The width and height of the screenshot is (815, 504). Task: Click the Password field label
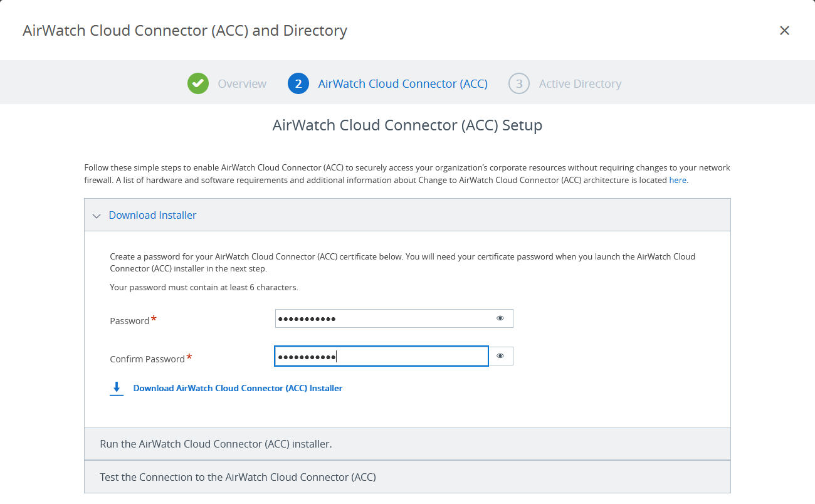[130, 321]
